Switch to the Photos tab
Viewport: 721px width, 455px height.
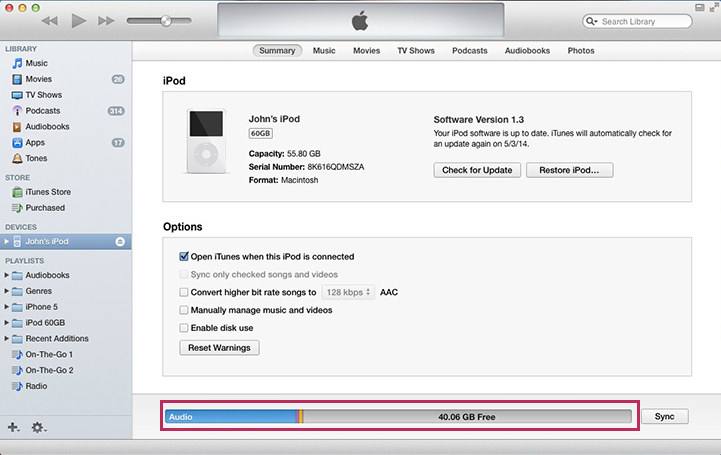(581, 51)
